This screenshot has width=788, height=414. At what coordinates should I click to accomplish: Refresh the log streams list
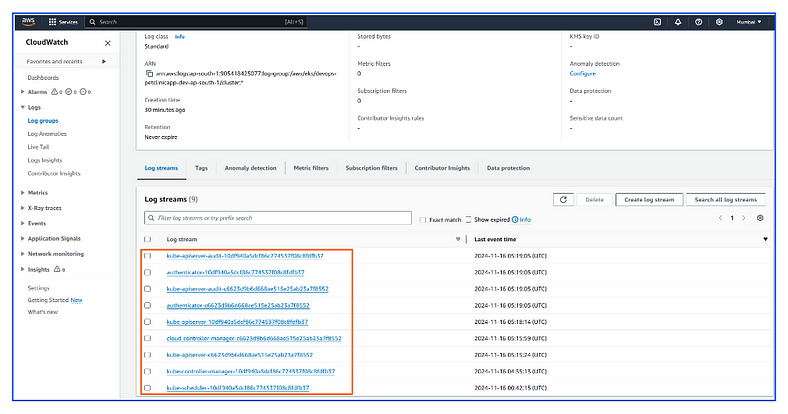point(563,199)
